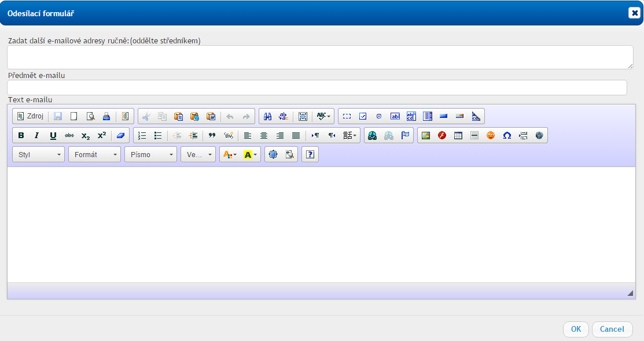Click the Předmět e-mailu input field
This screenshot has height=341, width=644.
(317, 88)
